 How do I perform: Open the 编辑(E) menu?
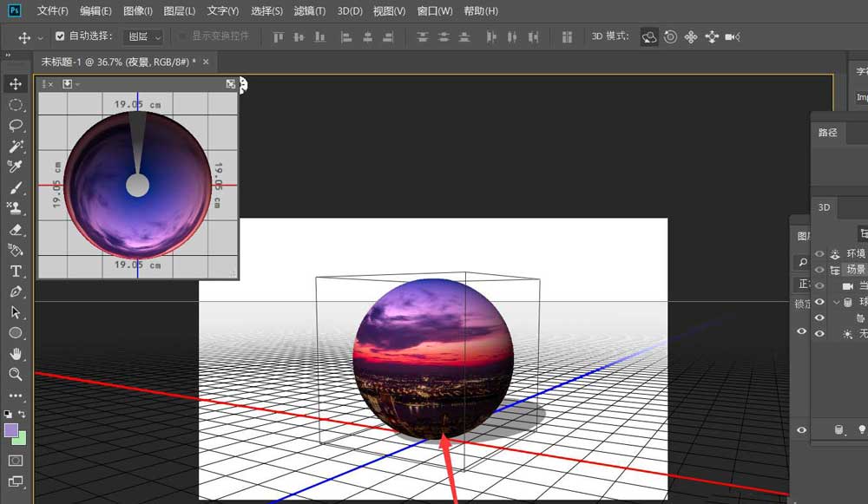95,11
